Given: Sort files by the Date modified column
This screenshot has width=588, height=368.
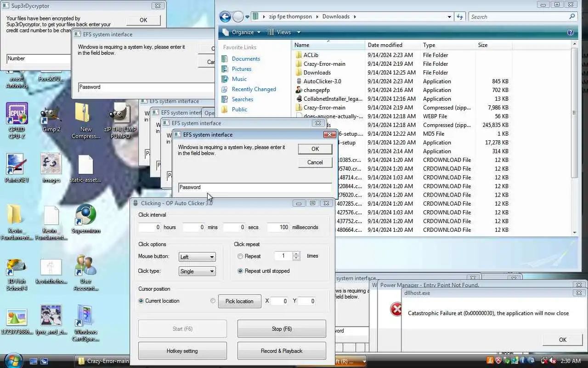Looking at the screenshot, I should point(393,45).
